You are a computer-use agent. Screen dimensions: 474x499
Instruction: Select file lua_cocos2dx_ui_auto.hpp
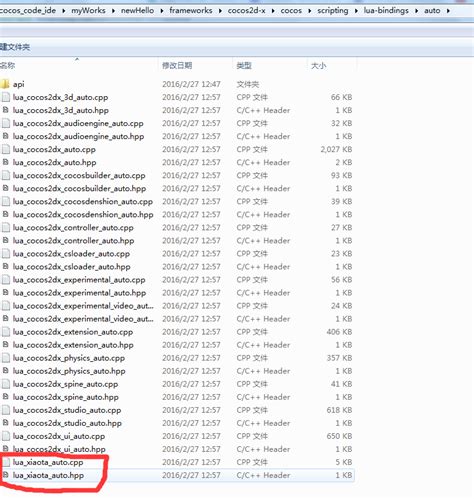click(59, 449)
